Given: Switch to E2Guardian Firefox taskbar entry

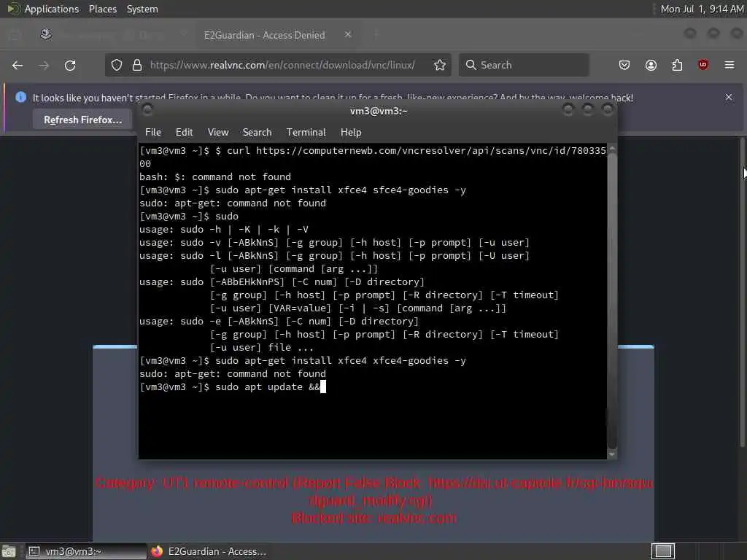Looking at the screenshot, I should 208,551.
